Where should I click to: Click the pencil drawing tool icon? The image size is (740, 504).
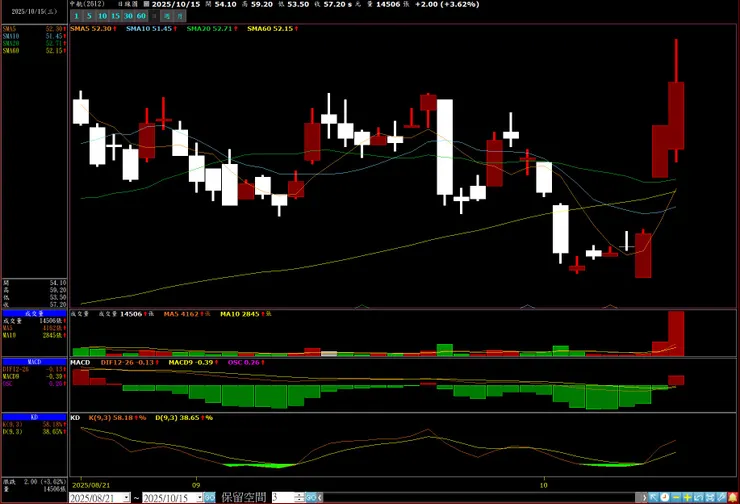[721, 497]
